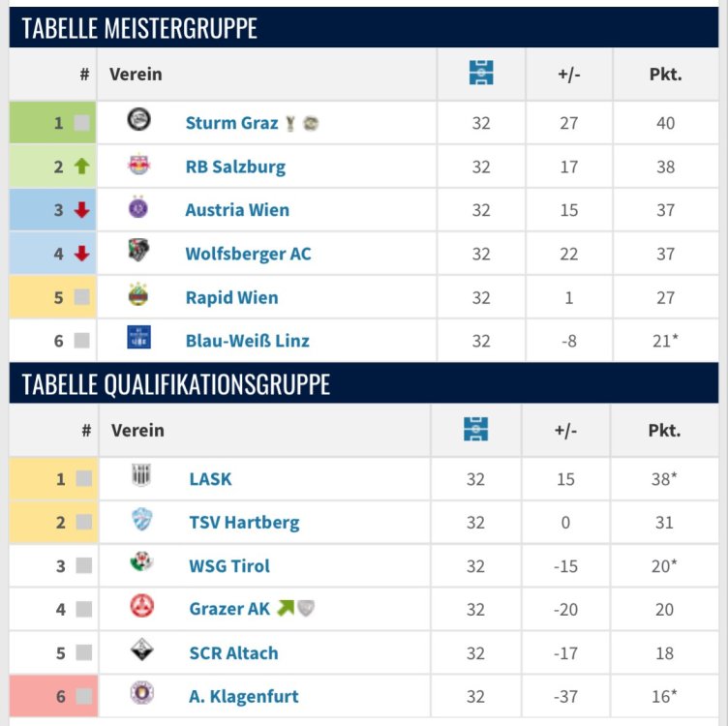
Task: Click the Blau-Weiß Linz club logo
Action: pyautogui.click(x=139, y=339)
